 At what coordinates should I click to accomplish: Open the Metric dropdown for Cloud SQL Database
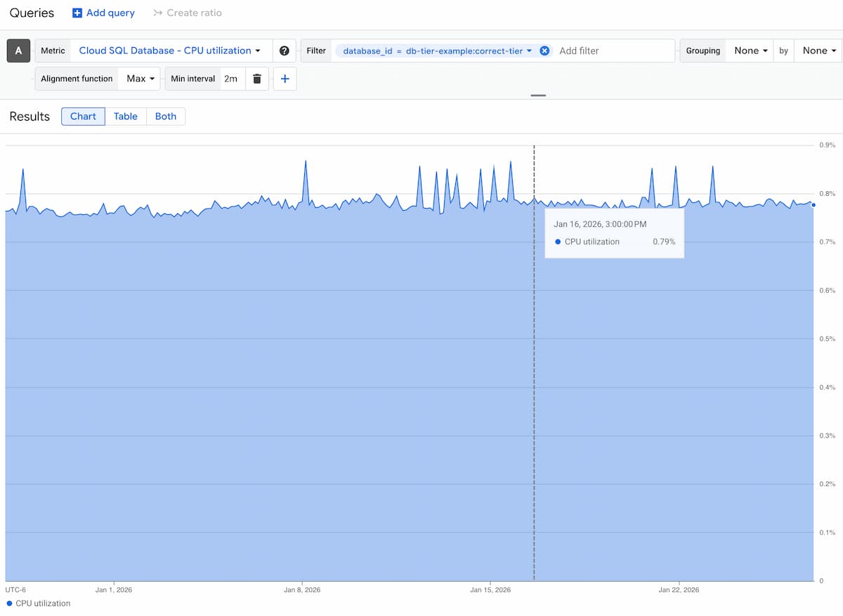click(169, 51)
